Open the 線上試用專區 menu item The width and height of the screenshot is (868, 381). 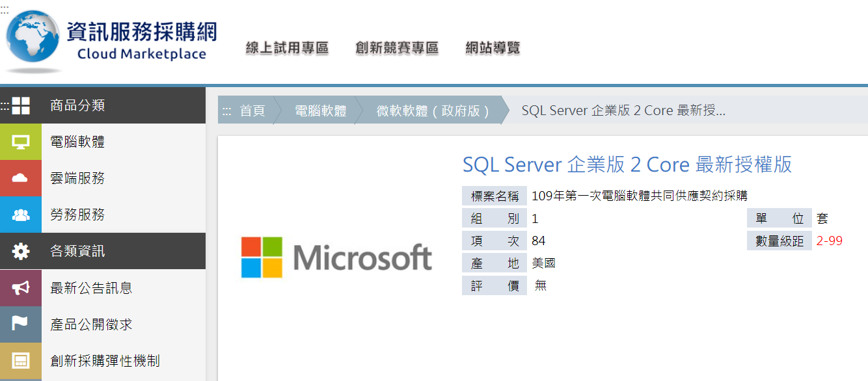click(287, 48)
